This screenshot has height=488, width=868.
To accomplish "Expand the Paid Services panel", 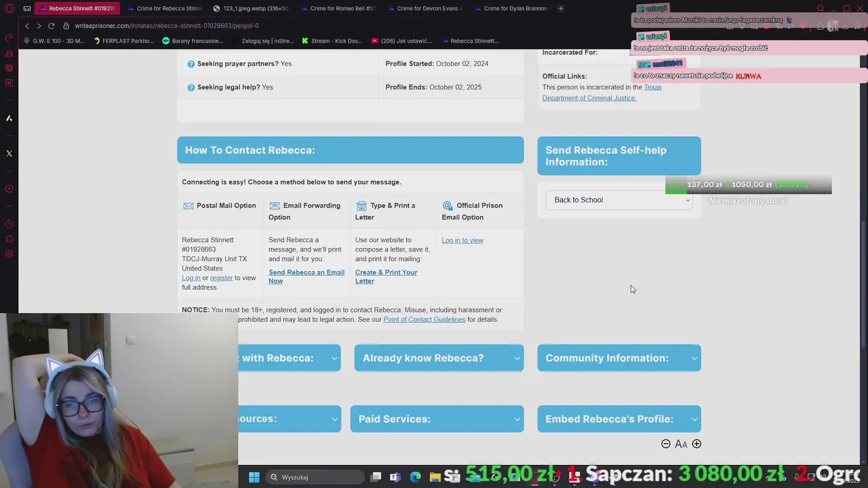I will pos(437,419).
